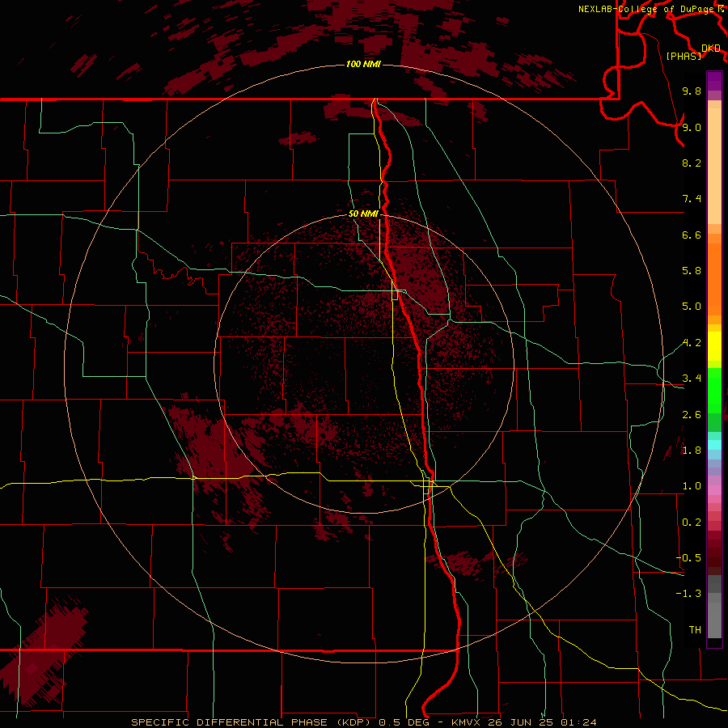Click the 1.8 legend value
The image size is (728, 728).
coord(692,451)
